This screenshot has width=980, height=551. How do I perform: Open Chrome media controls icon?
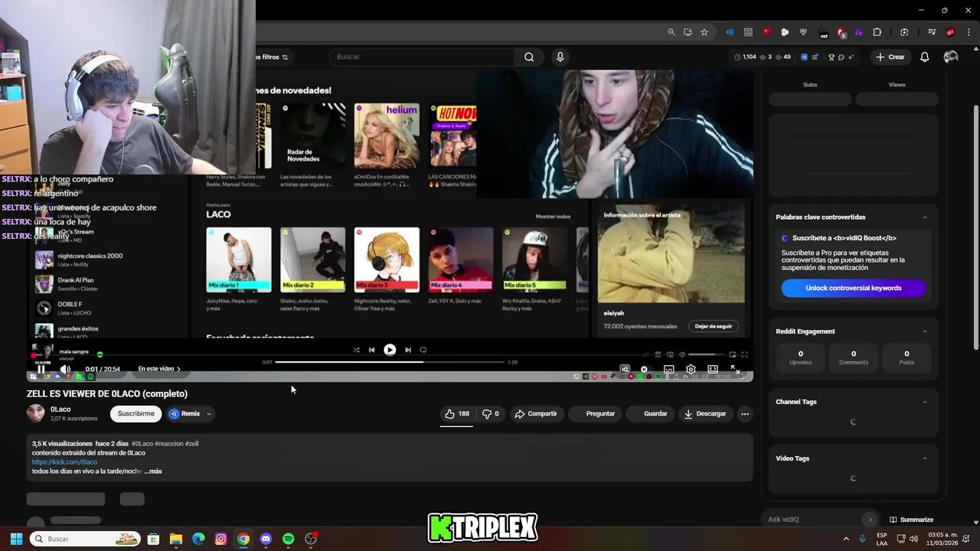[932, 32]
